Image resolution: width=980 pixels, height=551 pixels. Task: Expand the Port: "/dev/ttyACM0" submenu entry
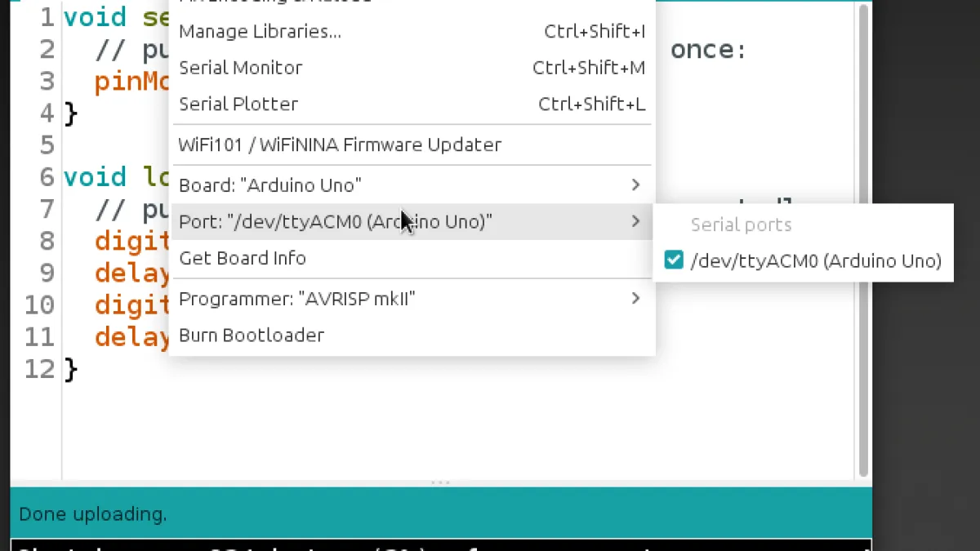point(412,221)
